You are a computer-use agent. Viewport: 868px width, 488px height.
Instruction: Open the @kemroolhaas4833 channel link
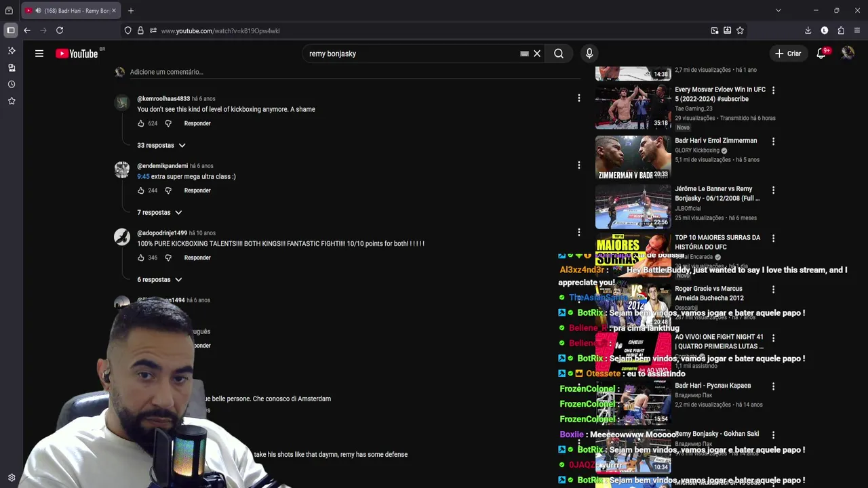163,99
